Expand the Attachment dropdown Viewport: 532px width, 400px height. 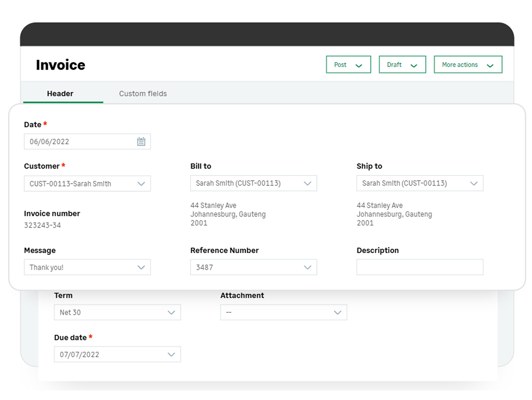pyautogui.click(x=337, y=312)
